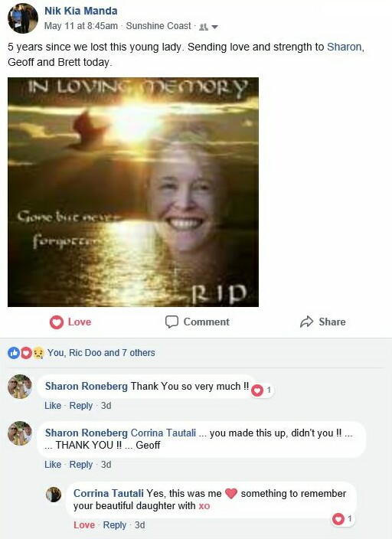Open the Sunshine Coast location link
Screen dimensions: 392x539
(158, 26)
